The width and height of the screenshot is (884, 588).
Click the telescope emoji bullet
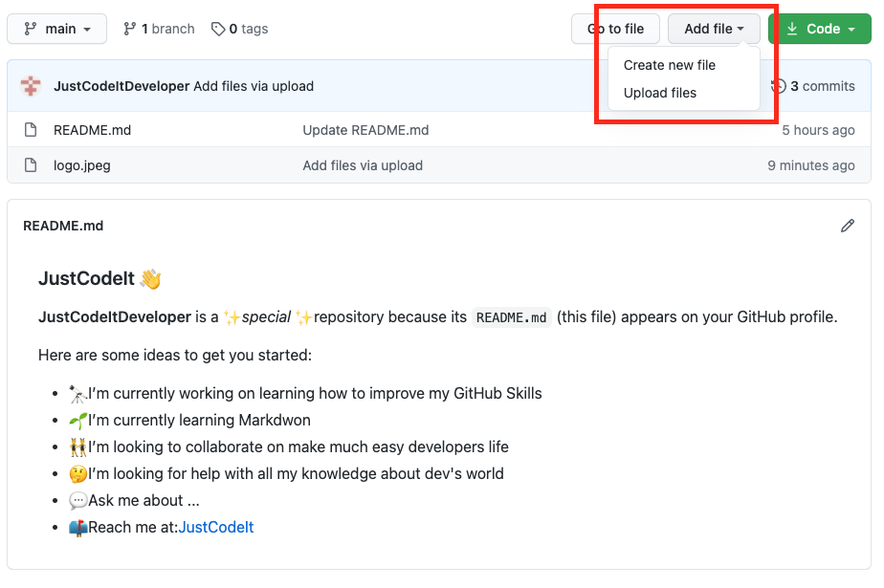pos(77,394)
